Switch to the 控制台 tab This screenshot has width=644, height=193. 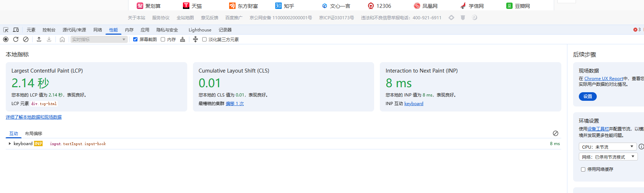pos(49,30)
